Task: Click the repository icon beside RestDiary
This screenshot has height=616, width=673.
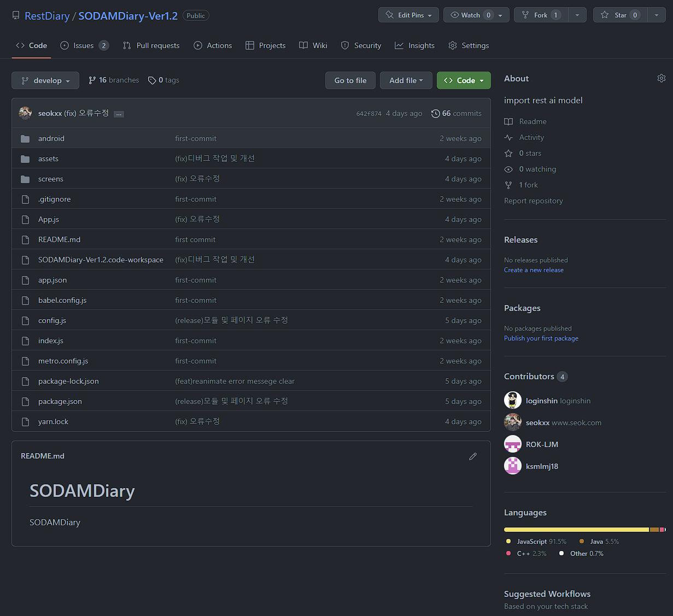Action: 16,15
